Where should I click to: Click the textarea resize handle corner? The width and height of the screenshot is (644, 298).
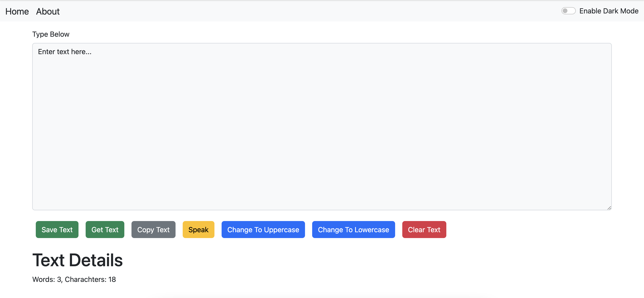click(609, 208)
